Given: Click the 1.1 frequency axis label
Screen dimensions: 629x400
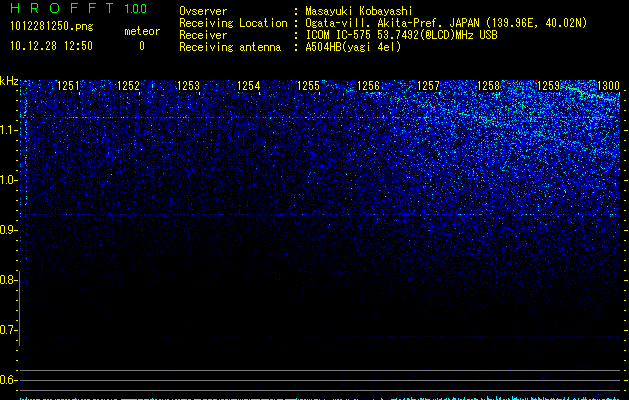Looking at the screenshot, I should 8,130.
